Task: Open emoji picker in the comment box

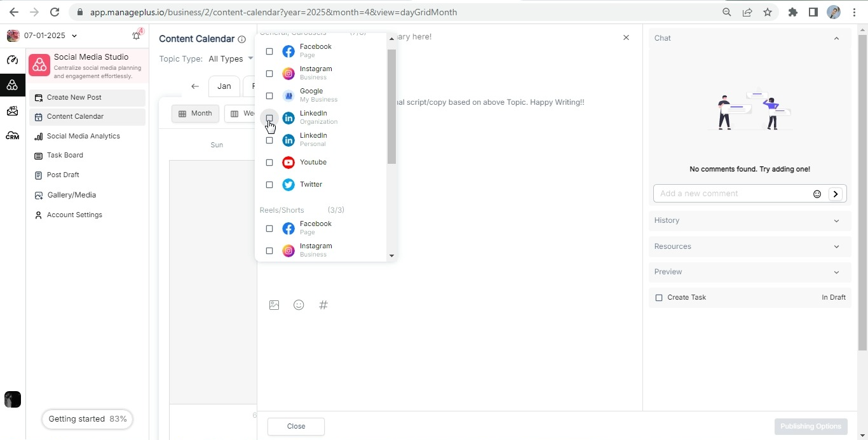Action: tap(817, 194)
